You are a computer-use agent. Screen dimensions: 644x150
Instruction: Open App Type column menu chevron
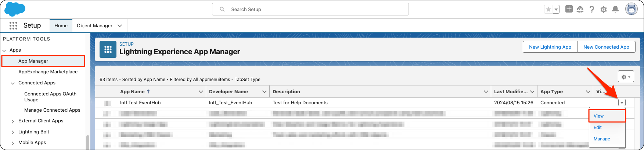click(588, 92)
